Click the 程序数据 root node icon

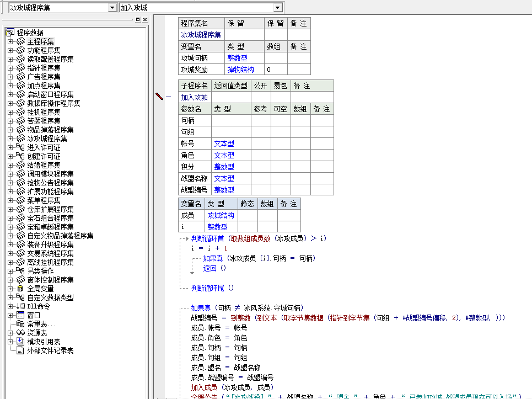[x=10, y=33]
